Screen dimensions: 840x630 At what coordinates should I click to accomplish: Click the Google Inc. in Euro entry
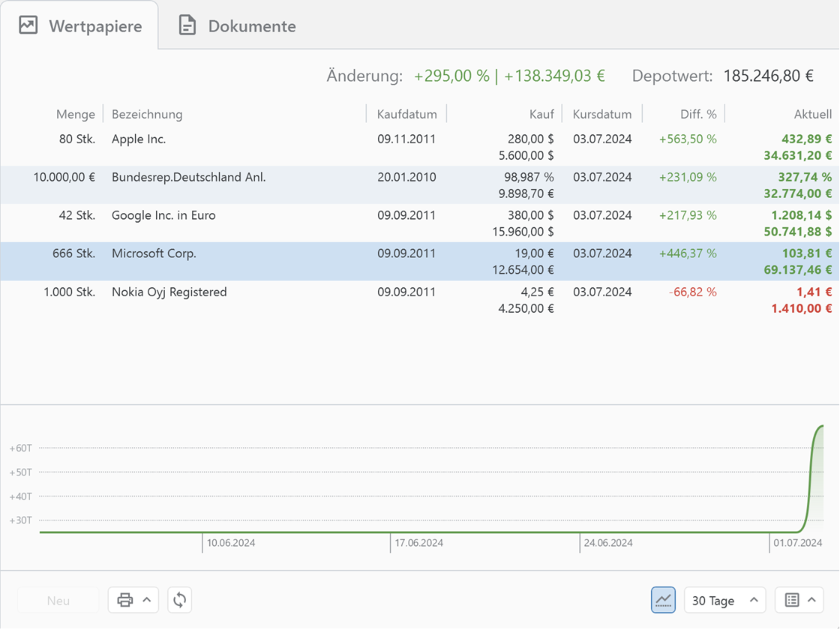[x=163, y=216]
